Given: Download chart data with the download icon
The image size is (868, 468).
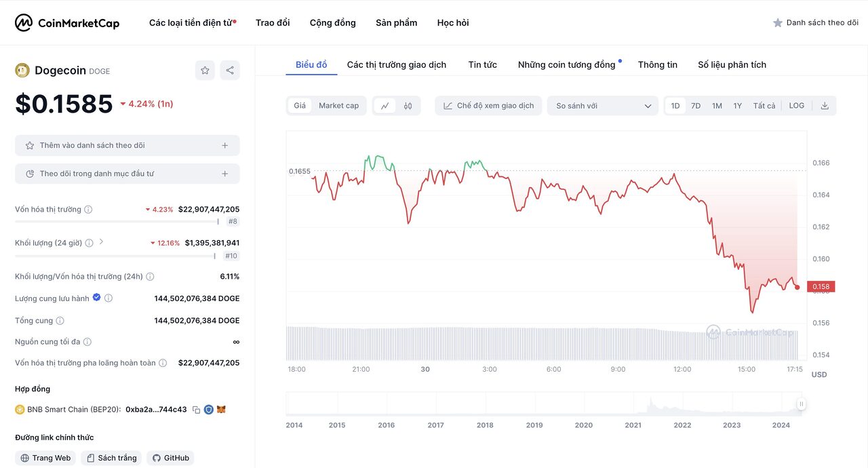Looking at the screenshot, I should point(825,106).
